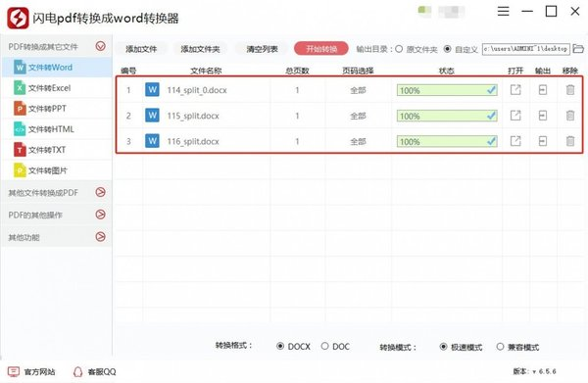
Task: Open the output file for 115_split.docx
Action: (x=515, y=116)
